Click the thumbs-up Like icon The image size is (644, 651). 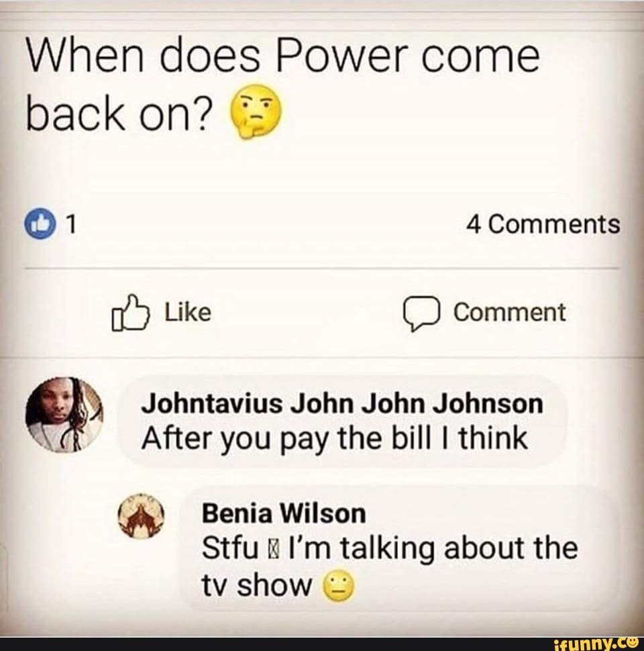pyautogui.click(x=129, y=313)
